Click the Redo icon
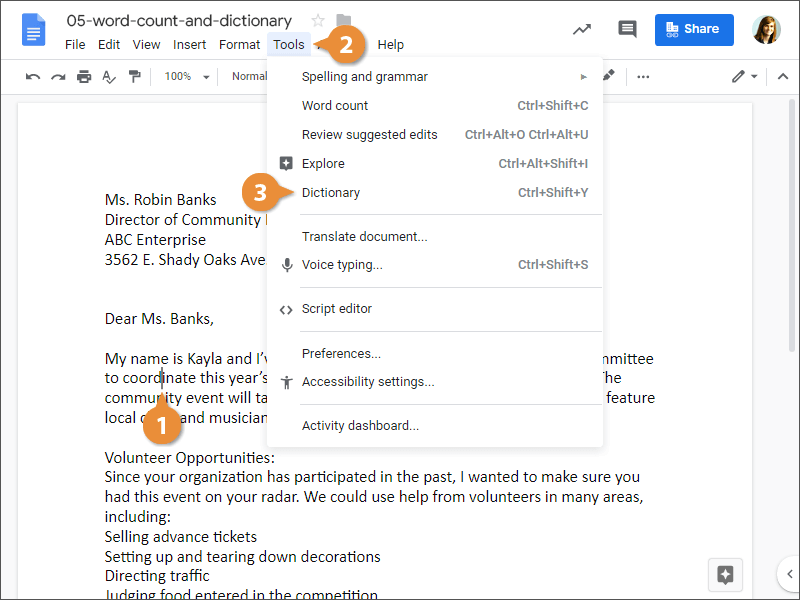Screen dimensions: 800x600 point(59,76)
